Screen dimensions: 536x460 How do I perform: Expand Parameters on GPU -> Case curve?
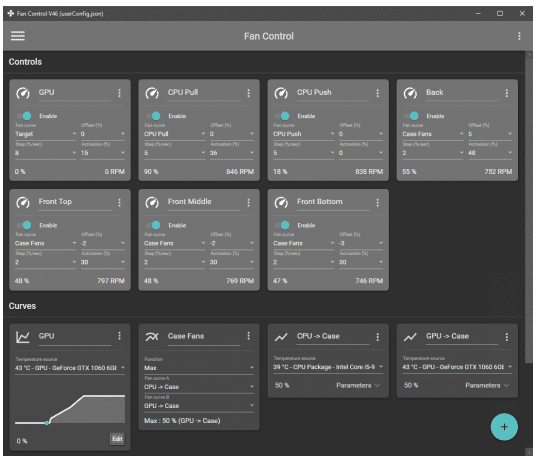tap(487, 385)
